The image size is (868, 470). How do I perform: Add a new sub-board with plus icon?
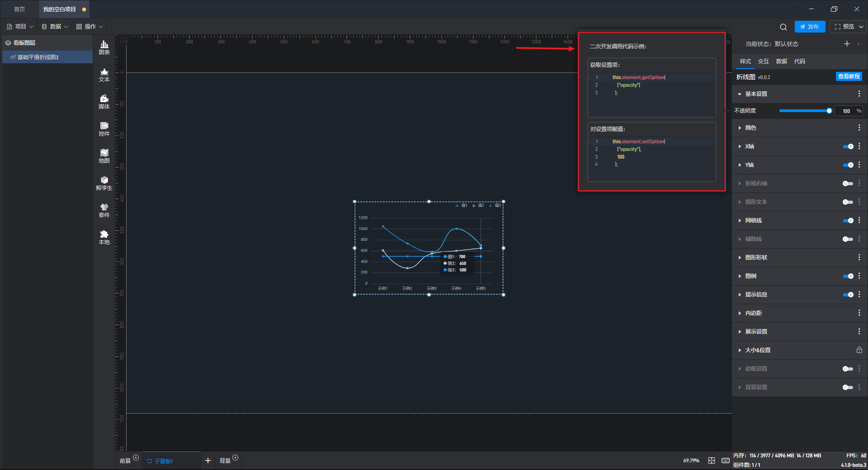208,461
